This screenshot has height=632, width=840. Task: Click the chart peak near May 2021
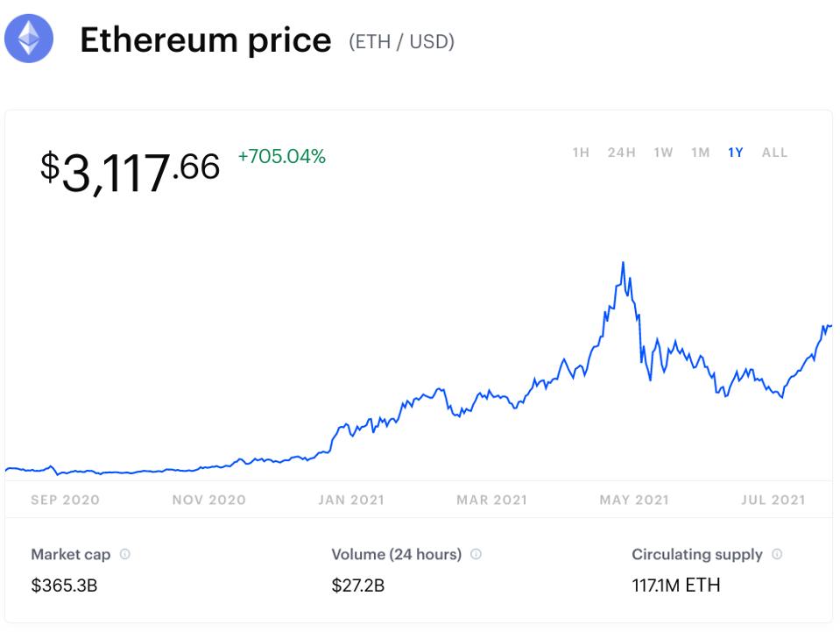coord(623,263)
